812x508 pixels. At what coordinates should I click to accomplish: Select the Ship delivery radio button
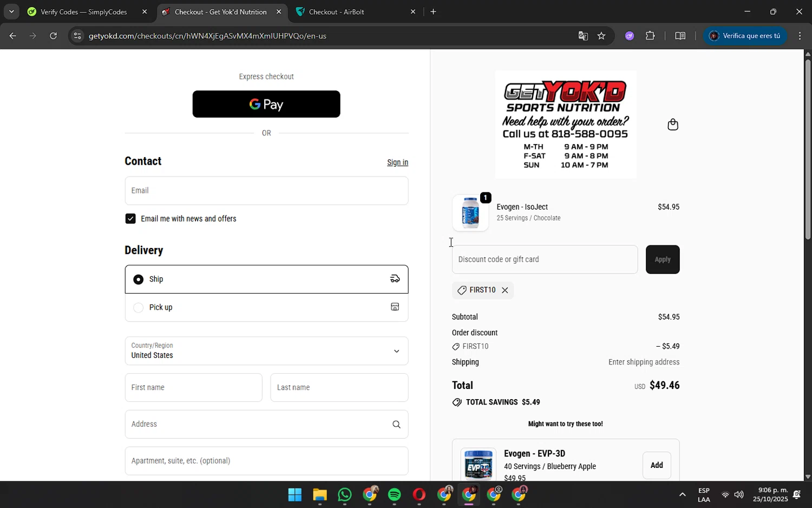coord(139,279)
